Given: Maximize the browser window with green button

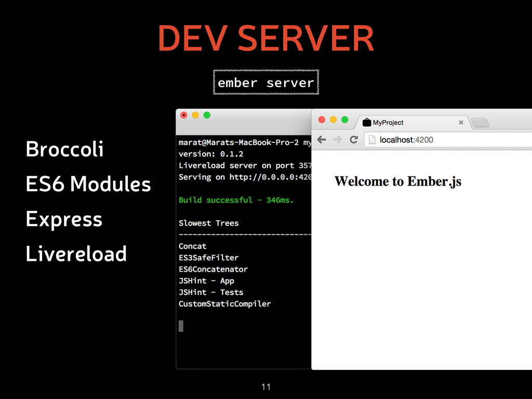Looking at the screenshot, I should pyautogui.click(x=345, y=119).
